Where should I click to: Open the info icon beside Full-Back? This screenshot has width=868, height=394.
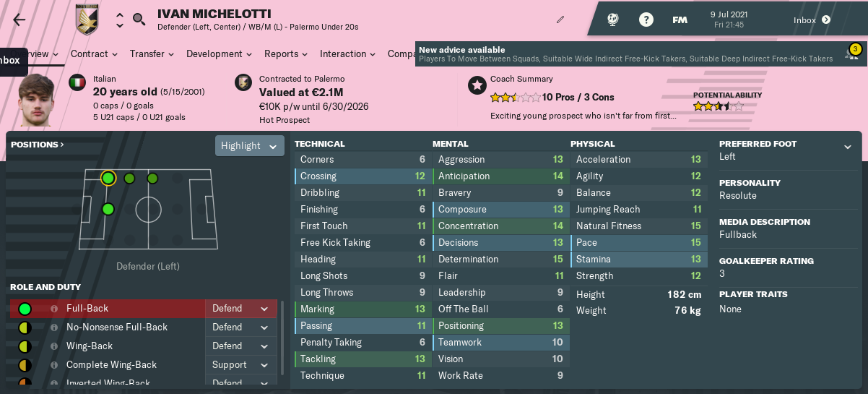pos(54,309)
